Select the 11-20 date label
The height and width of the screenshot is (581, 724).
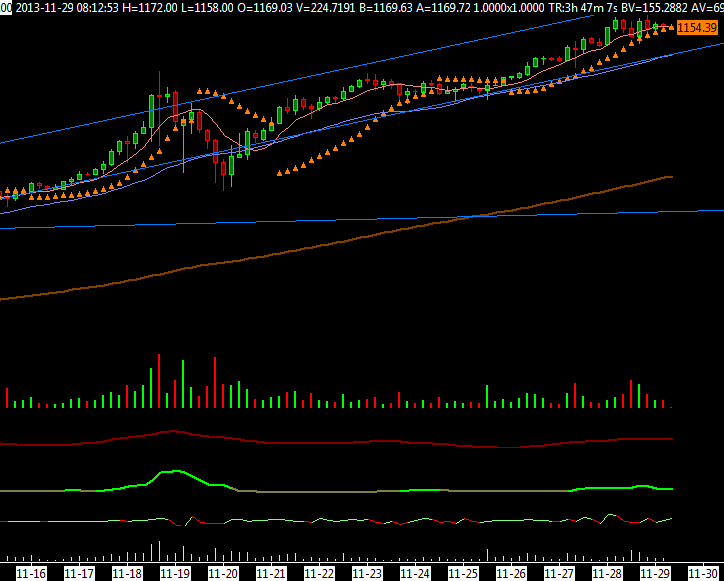223,574
